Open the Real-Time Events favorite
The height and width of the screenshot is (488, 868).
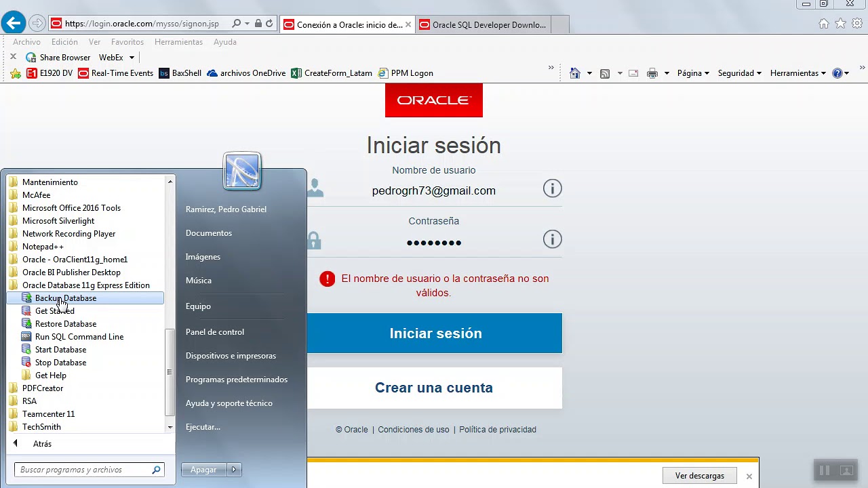[x=115, y=73]
